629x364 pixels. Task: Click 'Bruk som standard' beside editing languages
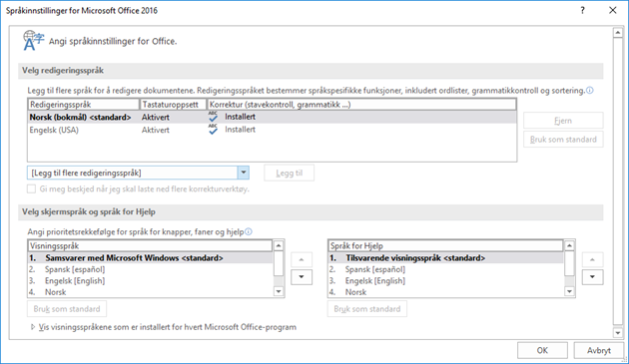[x=563, y=140]
